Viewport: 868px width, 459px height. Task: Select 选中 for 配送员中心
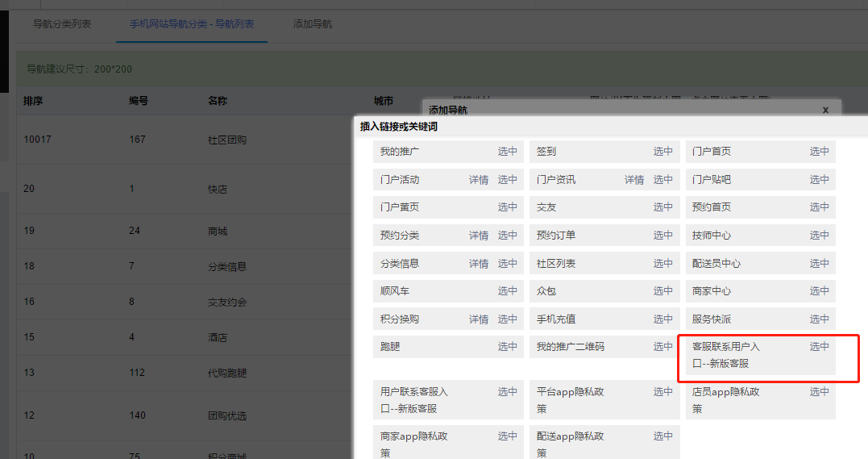(820, 263)
